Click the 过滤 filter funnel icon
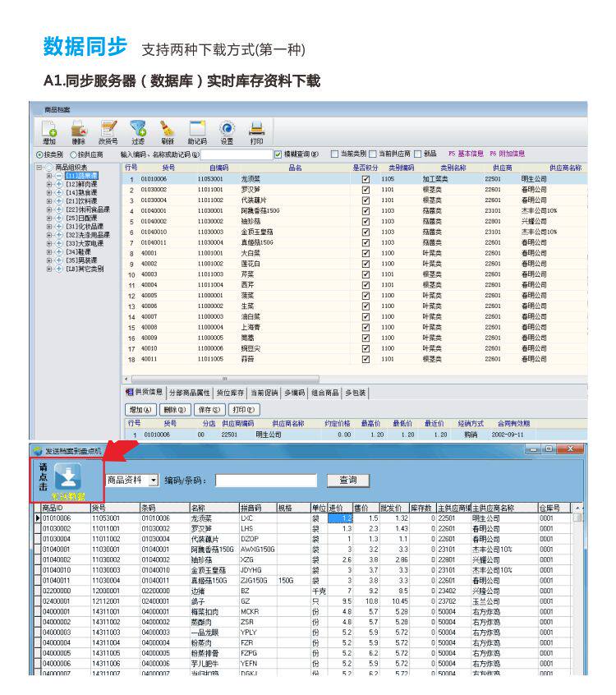Image resolution: width=616 pixels, height=695 pixels. pyautogui.click(x=138, y=132)
